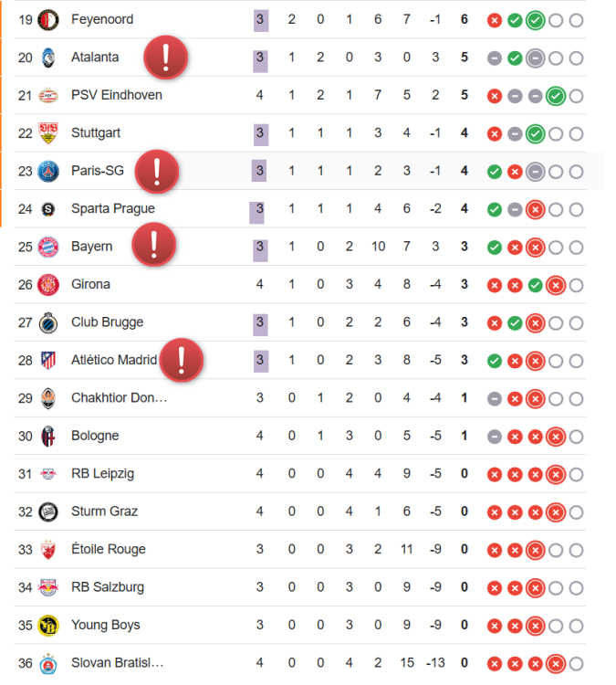
Task: Click the Atlético Madrid crest
Action: click(x=48, y=361)
